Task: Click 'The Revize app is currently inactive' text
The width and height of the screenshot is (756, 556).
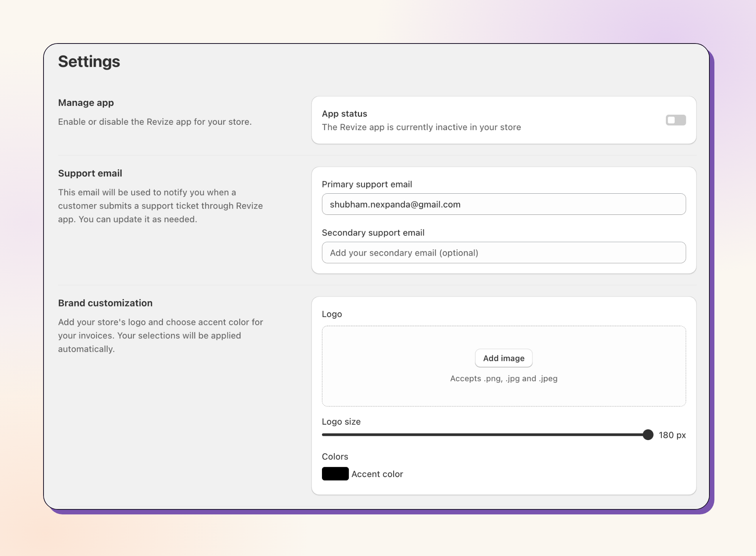Action: (x=421, y=127)
